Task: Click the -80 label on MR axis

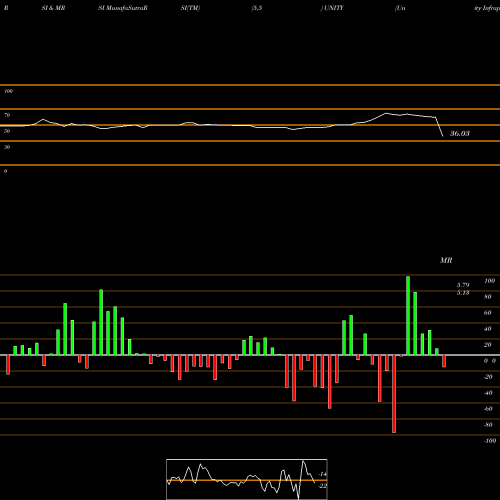Action: click(x=488, y=425)
